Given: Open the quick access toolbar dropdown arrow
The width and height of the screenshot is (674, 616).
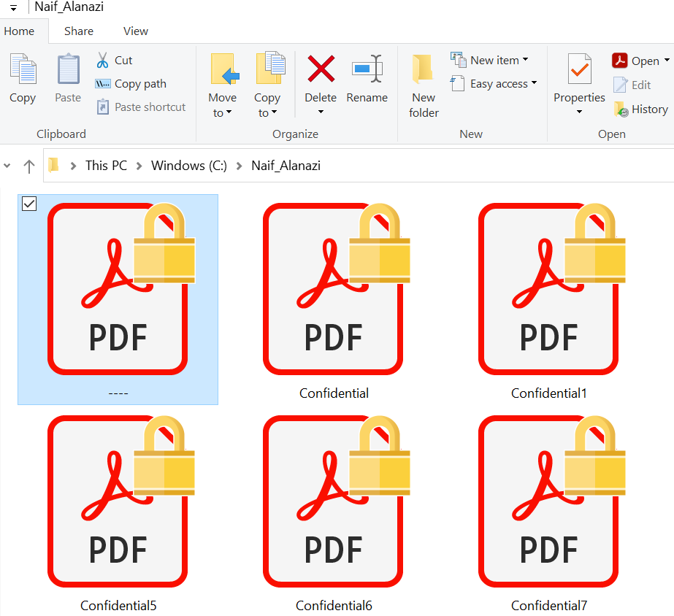Looking at the screenshot, I should (x=13, y=8).
